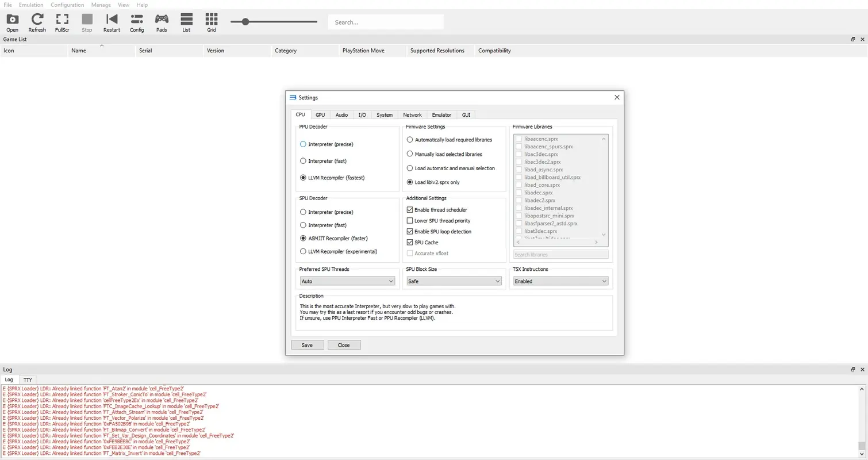Refresh the game list
Screen dimensions: 868x460
pyautogui.click(x=37, y=22)
